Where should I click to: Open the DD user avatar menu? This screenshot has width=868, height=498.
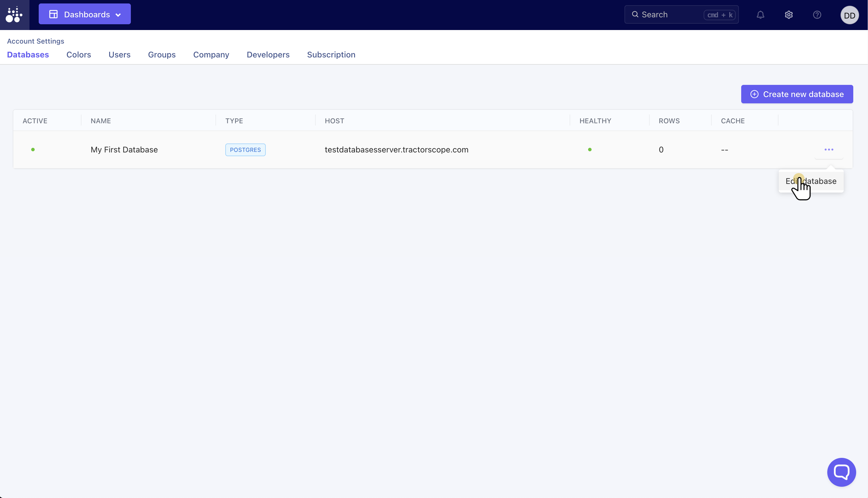[x=849, y=15]
